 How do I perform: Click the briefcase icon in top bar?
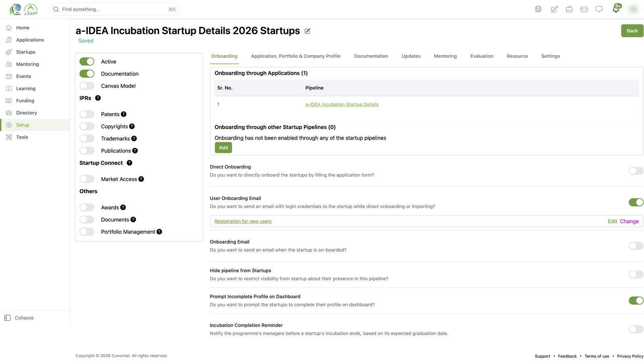[x=569, y=9]
